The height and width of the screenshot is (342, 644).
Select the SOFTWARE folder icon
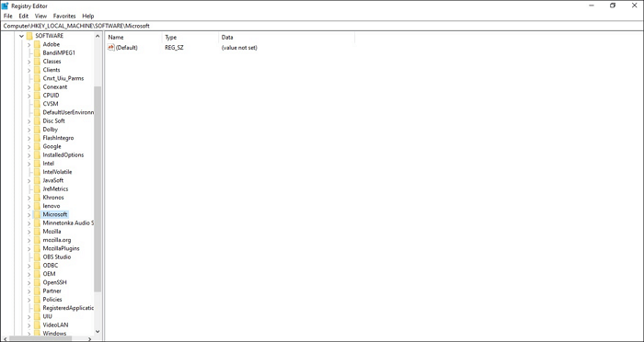pos(29,36)
